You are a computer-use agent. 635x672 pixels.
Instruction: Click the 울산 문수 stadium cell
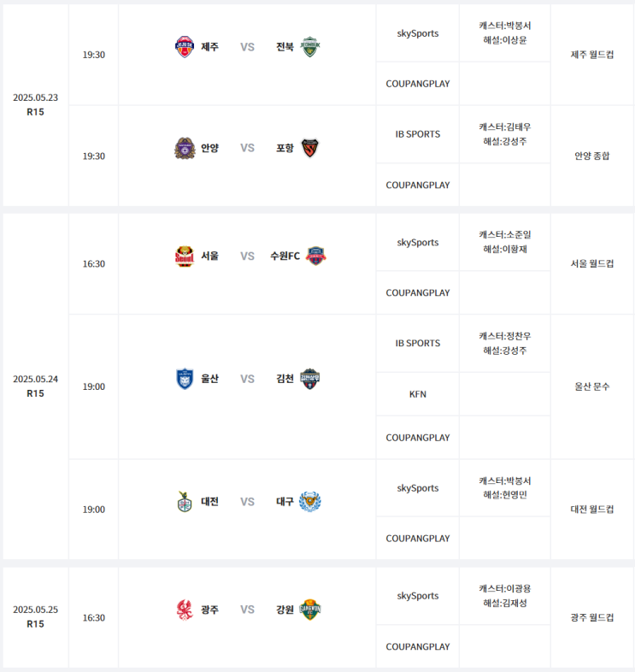pos(591,386)
